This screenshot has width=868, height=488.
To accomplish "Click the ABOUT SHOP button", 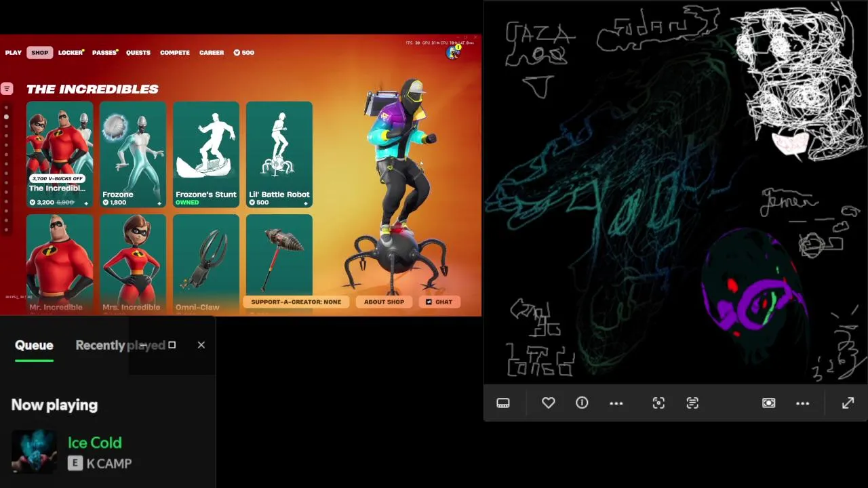I will click(x=384, y=302).
